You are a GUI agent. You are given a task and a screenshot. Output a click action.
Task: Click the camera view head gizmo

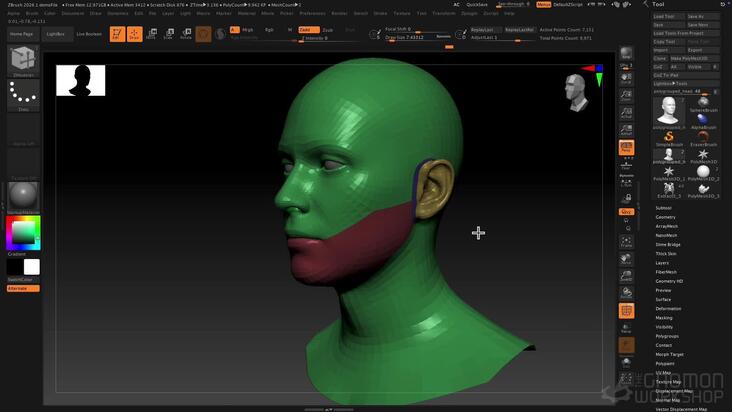(577, 93)
